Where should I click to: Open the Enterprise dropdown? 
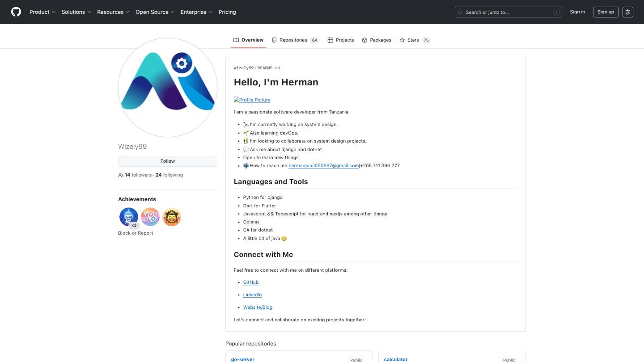(x=196, y=12)
